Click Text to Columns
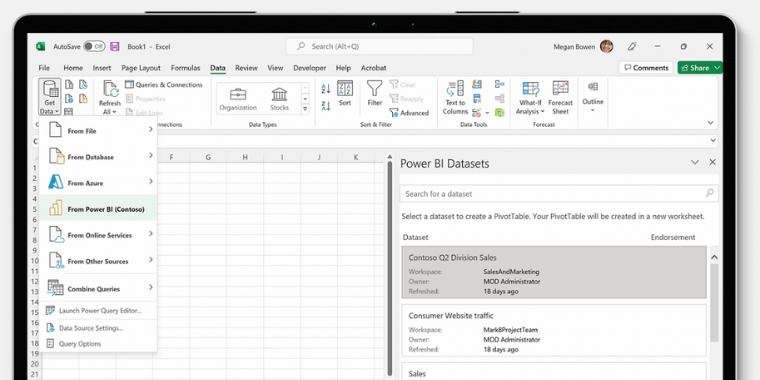 click(x=456, y=97)
